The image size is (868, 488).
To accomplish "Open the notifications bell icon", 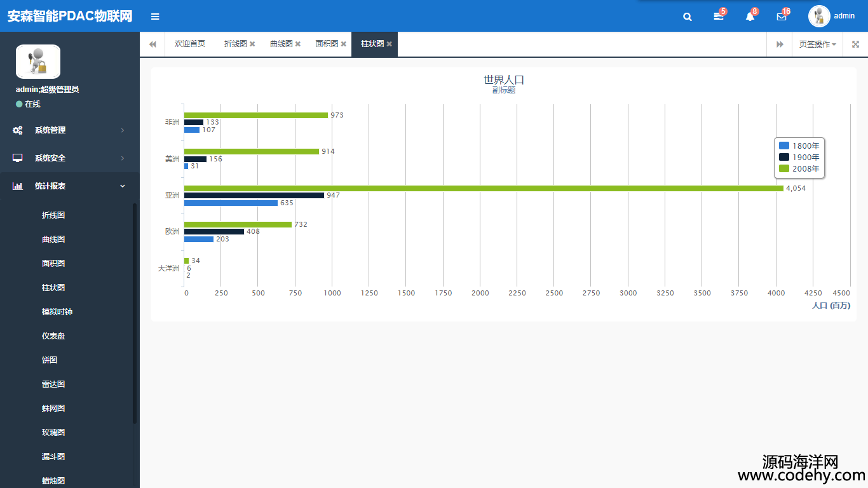I will tap(750, 17).
